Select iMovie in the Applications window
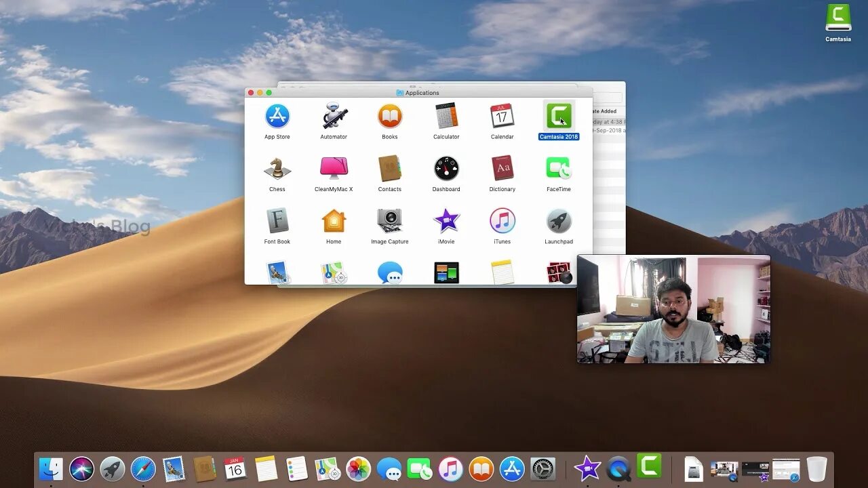Viewport: 868px width, 488px height. [446, 221]
